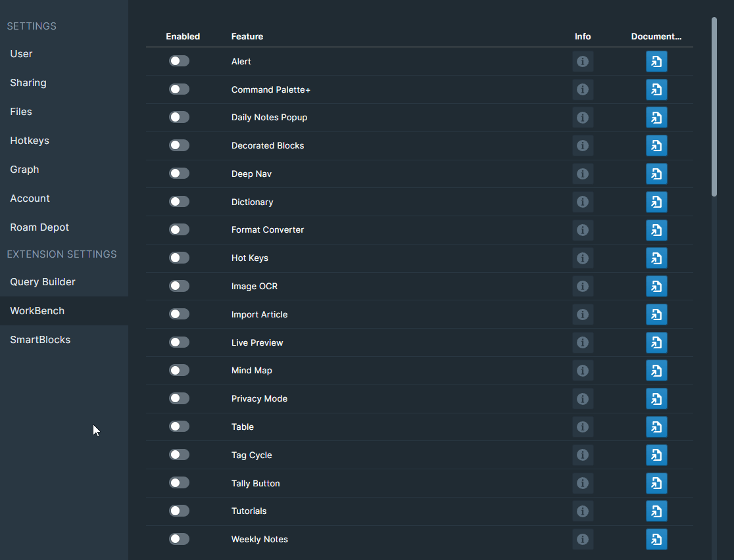Enable the Dictionary feature toggle

pyautogui.click(x=179, y=202)
